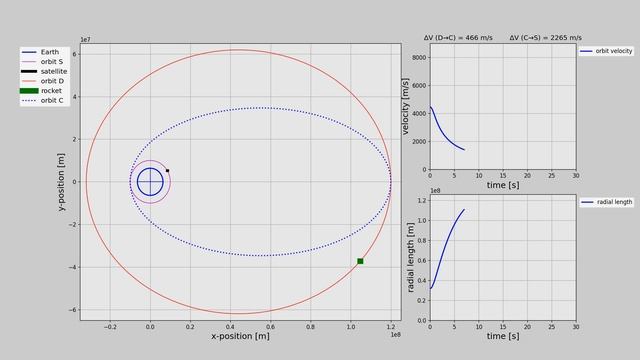The image size is (640, 360).
Task: Click the '8000' tick on the velocity axis
Action: [x=420, y=58]
